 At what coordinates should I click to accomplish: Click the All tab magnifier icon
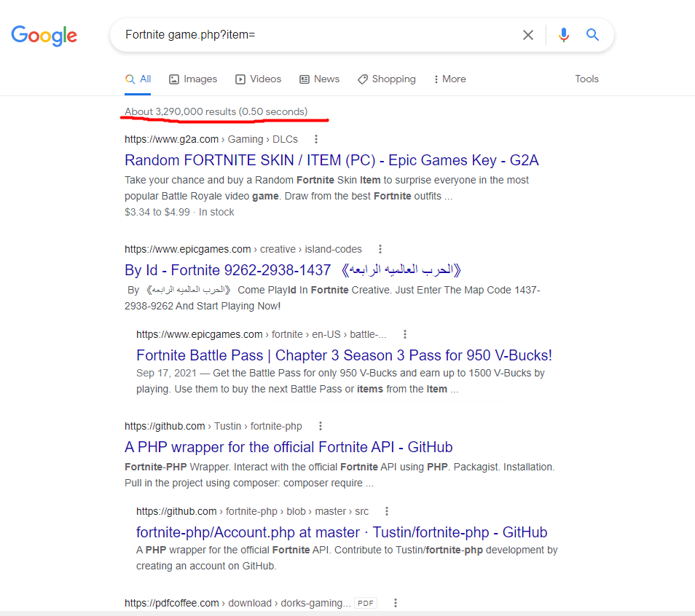[130, 79]
